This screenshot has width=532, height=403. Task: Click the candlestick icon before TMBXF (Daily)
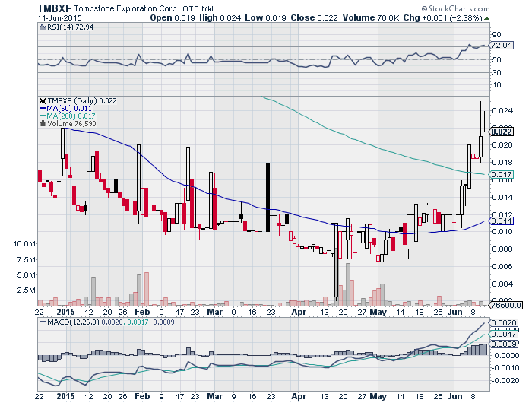pos(43,101)
